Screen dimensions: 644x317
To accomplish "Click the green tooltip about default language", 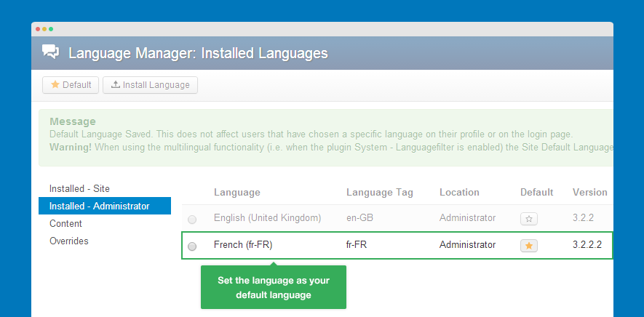I will [x=273, y=287].
